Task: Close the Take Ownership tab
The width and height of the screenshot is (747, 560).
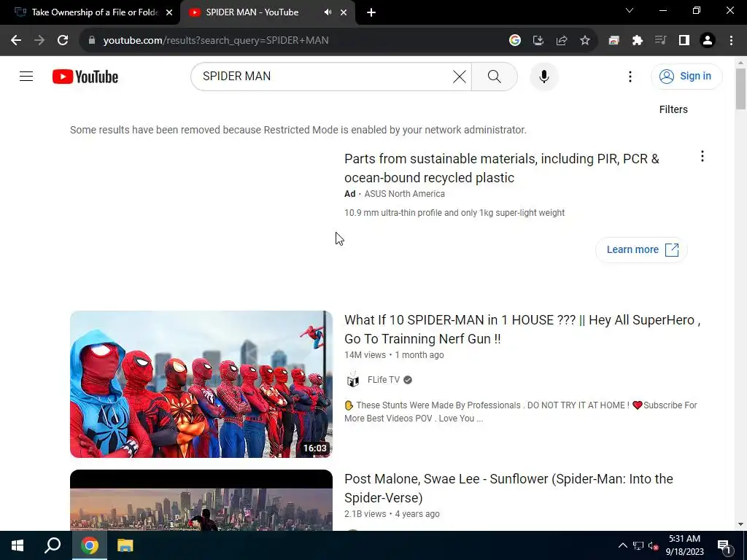Action: click(x=169, y=12)
